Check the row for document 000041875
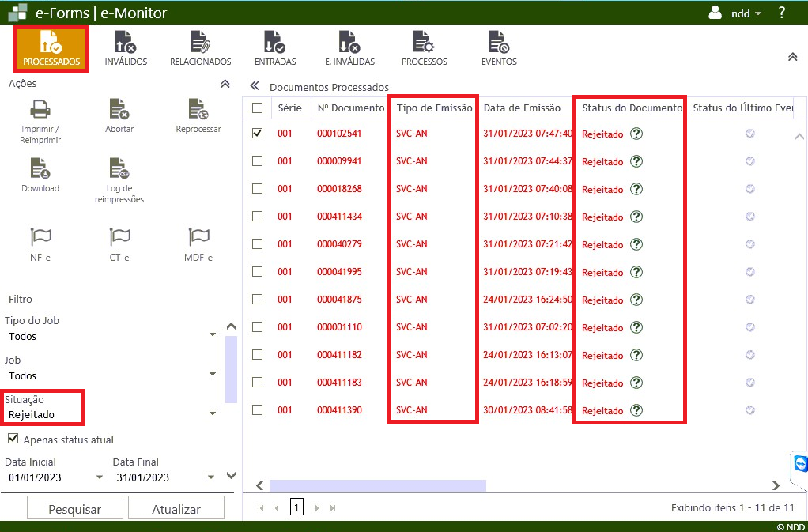 pos(257,300)
